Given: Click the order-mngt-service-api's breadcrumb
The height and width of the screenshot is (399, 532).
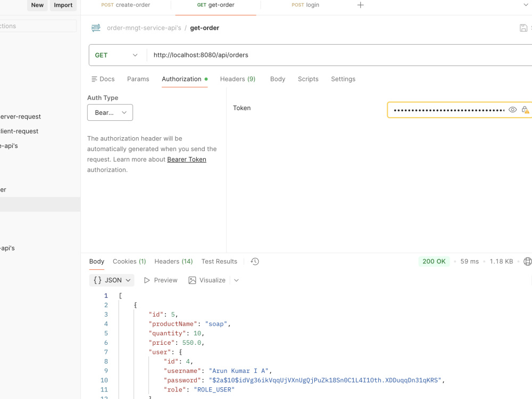Looking at the screenshot, I should [x=144, y=28].
